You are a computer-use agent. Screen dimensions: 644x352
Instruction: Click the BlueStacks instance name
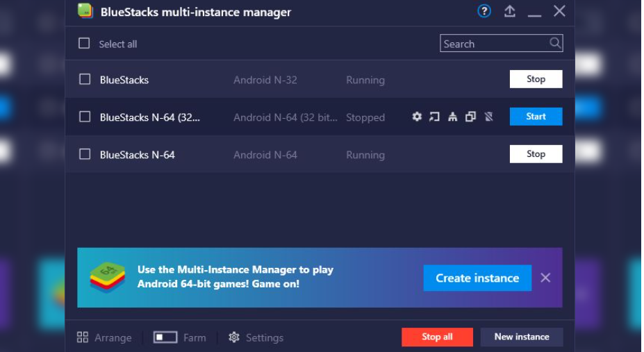pos(124,80)
